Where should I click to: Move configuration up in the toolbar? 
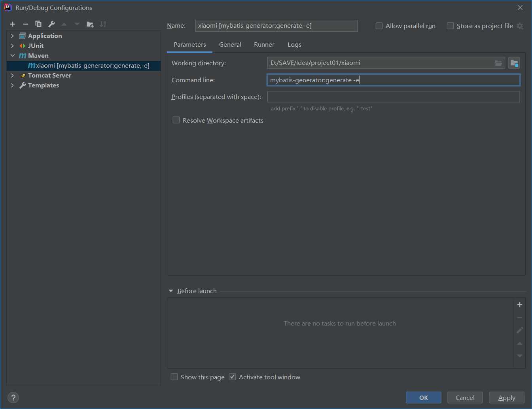tap(64, 24)
